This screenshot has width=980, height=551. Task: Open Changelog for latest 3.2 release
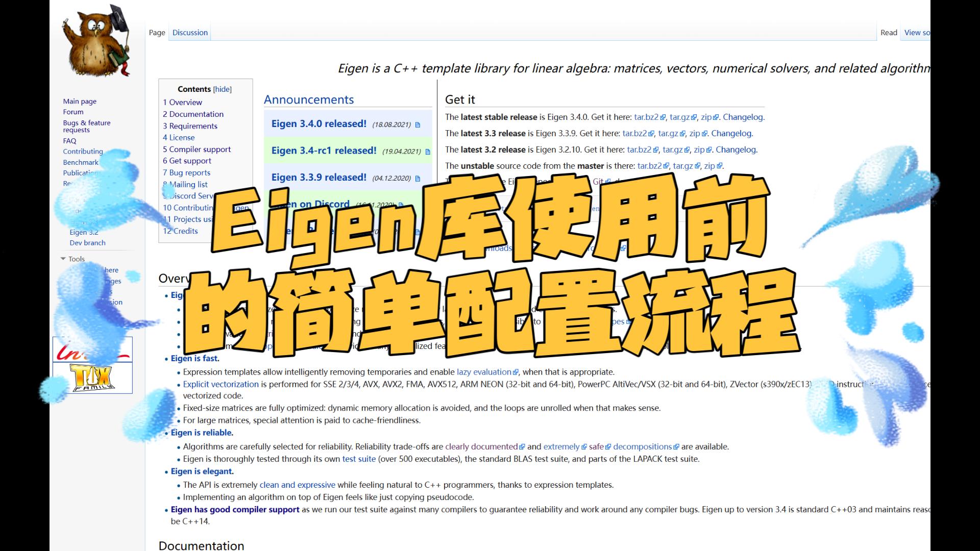pyautogui.click(x=736, y=150)
